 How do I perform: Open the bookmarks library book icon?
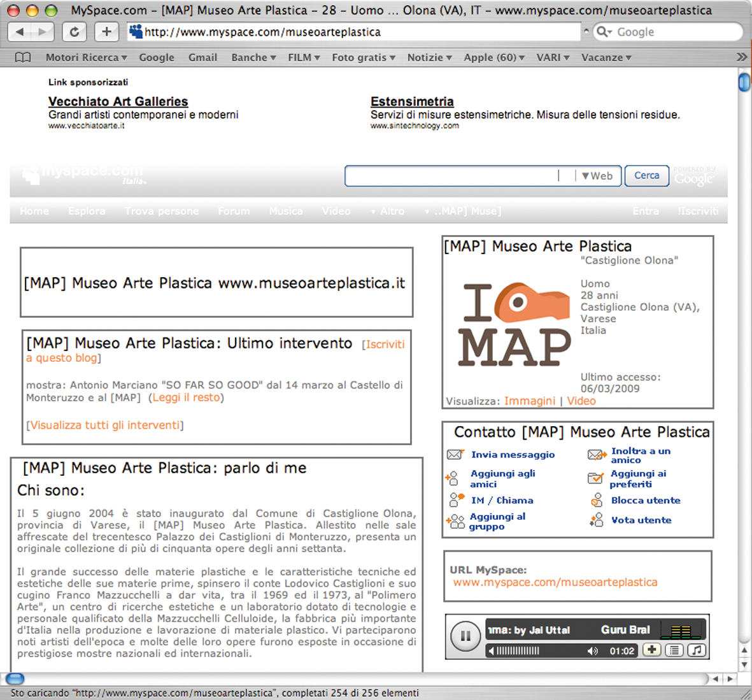(22, 57)
